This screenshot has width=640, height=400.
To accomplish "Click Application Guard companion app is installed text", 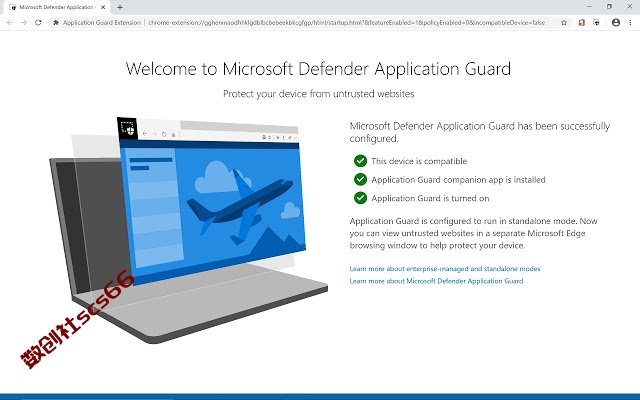I will (x=458, y=180).
